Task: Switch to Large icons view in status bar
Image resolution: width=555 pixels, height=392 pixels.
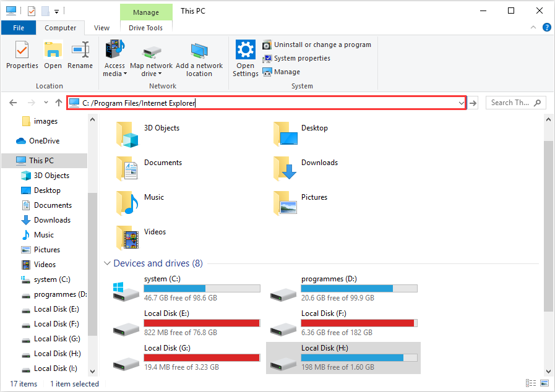Action: pyautogui.click(x=544, y=383)
